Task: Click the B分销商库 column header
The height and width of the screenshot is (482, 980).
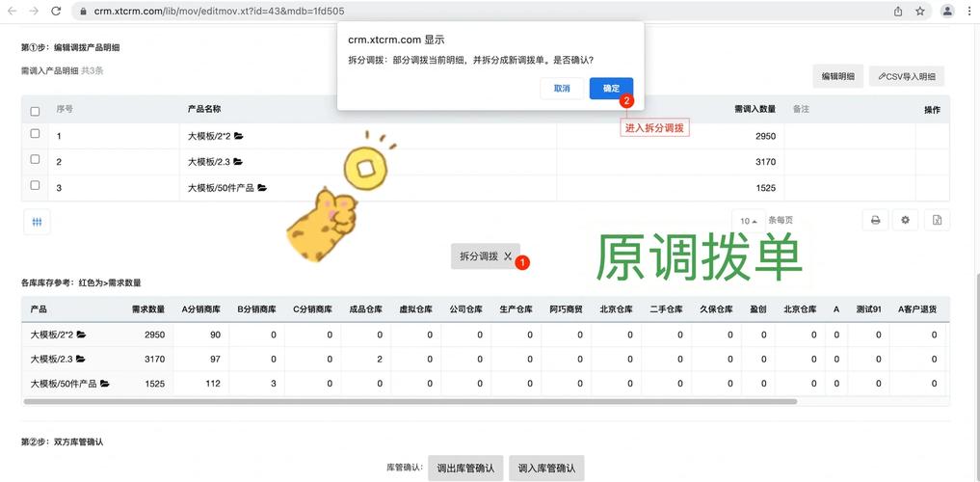Action: click(x=257, y=309)
